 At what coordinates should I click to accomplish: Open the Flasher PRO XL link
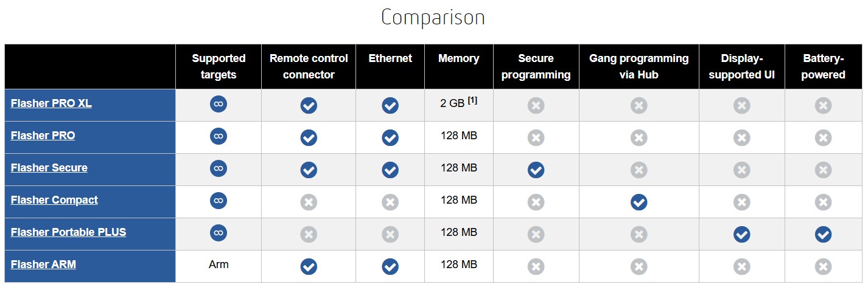pos(51,103)
